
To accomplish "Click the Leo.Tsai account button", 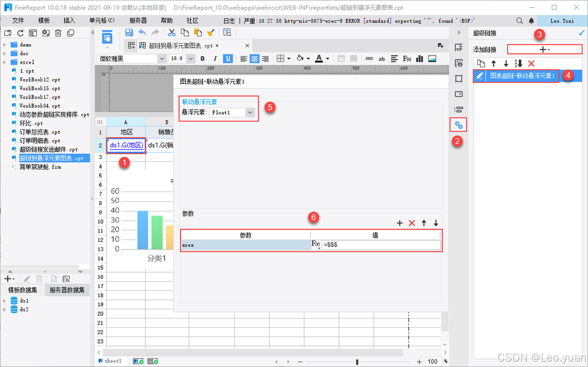I will [562, 21].
